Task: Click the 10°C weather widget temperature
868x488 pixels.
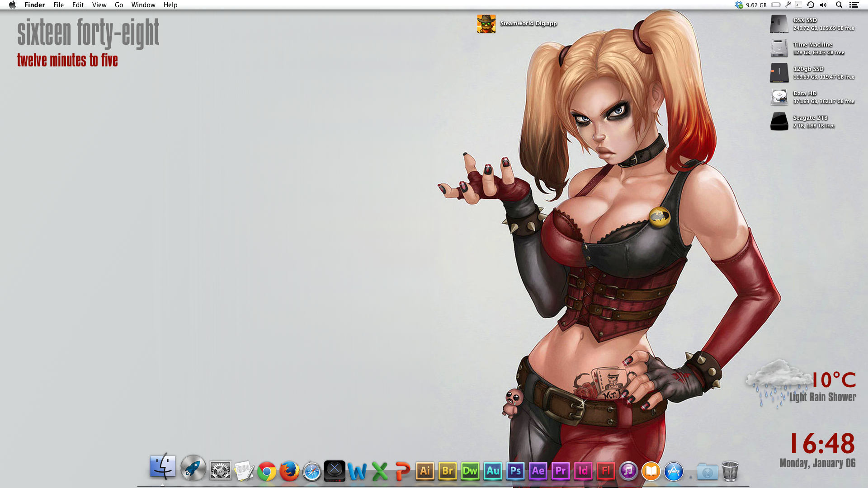Action: 834,380
